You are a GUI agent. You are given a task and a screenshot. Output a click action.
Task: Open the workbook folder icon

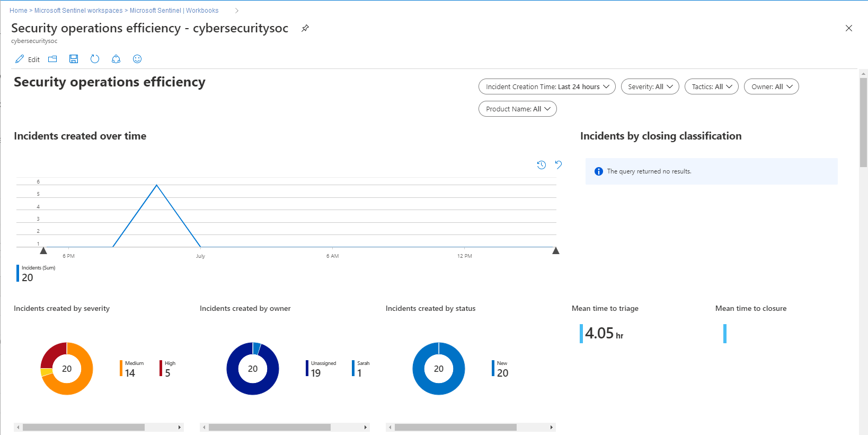(x=52, y=59)
